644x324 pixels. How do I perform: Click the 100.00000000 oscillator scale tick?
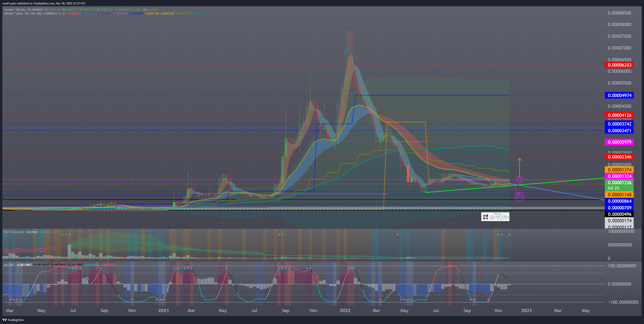click(x=622, y=266)
